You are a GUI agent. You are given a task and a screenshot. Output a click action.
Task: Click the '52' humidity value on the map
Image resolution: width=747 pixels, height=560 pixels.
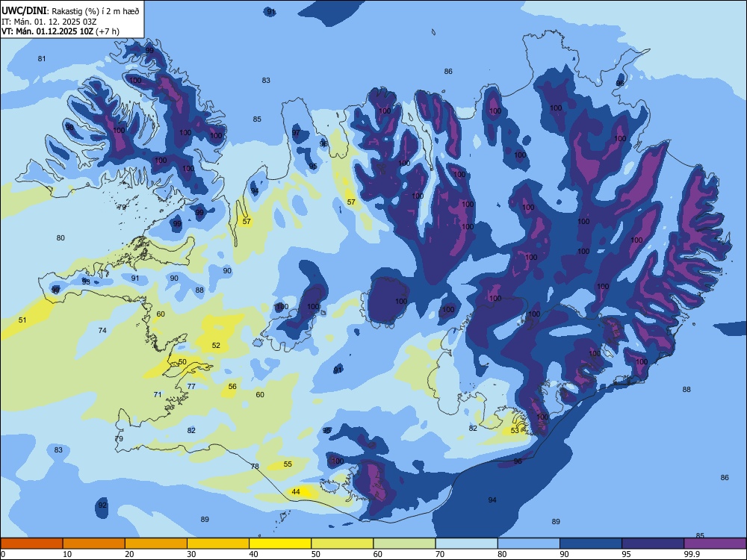[x=217, y=345]
